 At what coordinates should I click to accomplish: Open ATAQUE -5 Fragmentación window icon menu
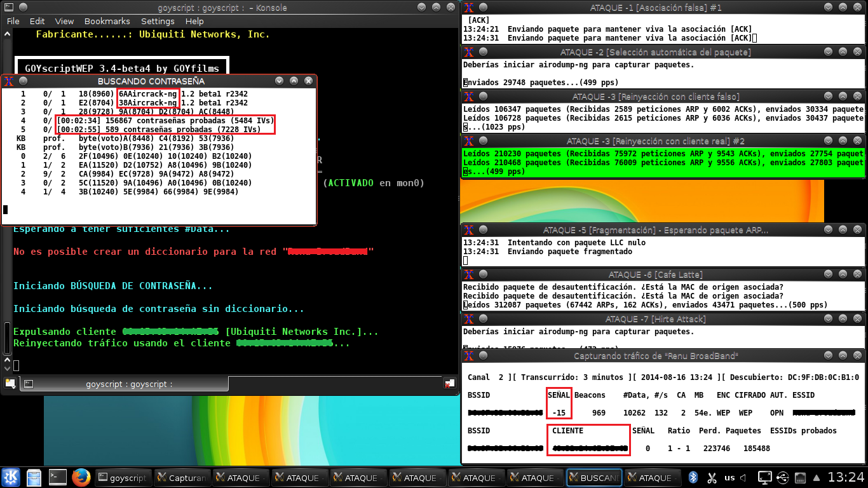468,230
